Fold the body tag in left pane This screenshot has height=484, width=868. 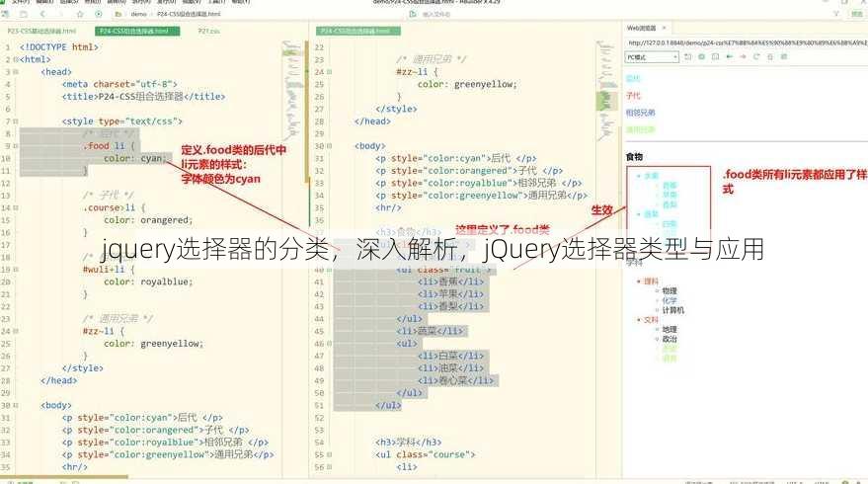(16, 405)
